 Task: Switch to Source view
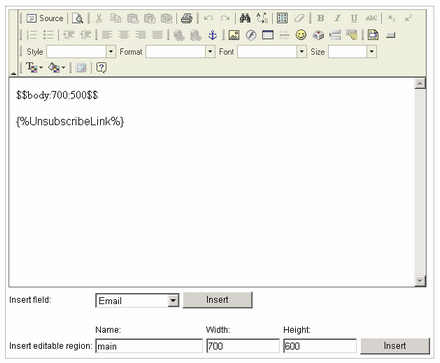pos(45,18)
